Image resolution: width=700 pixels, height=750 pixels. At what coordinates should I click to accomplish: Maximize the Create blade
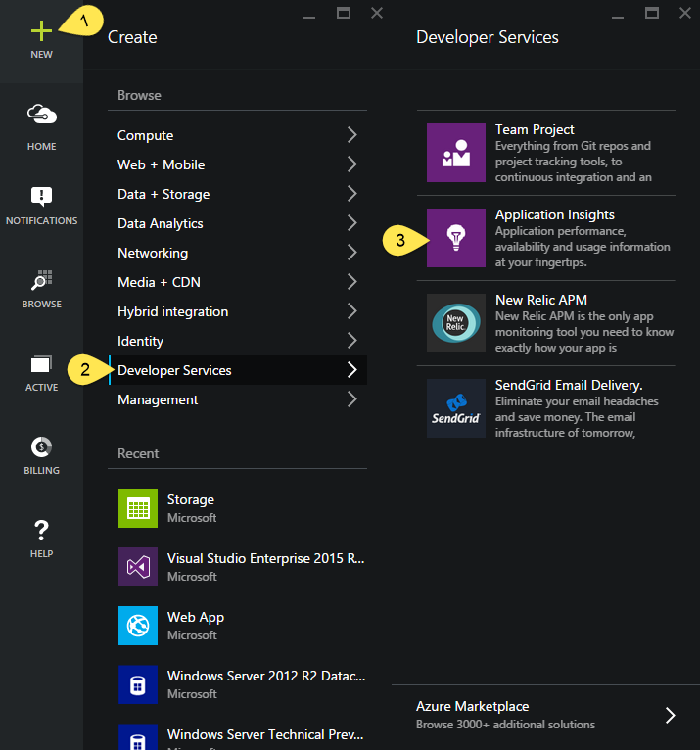344,13
